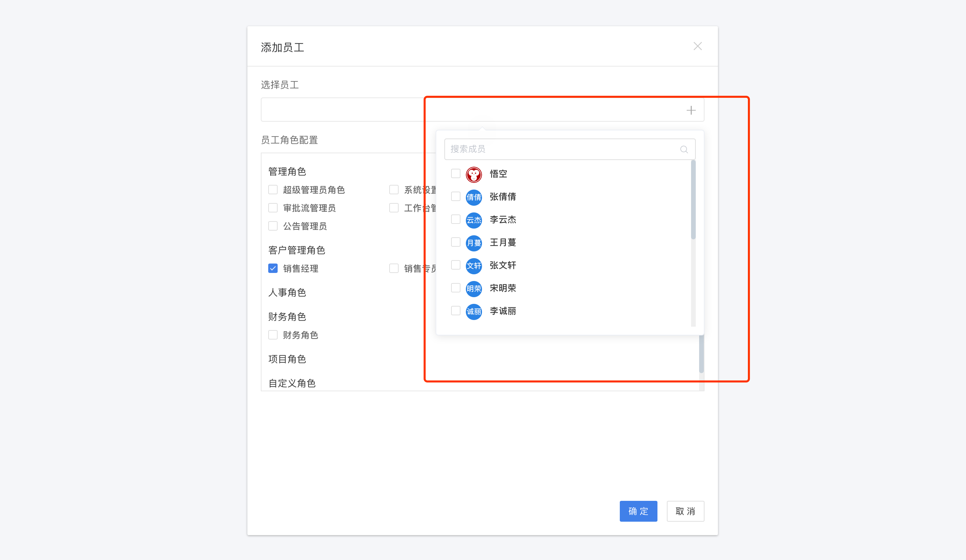Toggle checkbox next to 悟空
This screenshot has width=966, height=560.
455,174
